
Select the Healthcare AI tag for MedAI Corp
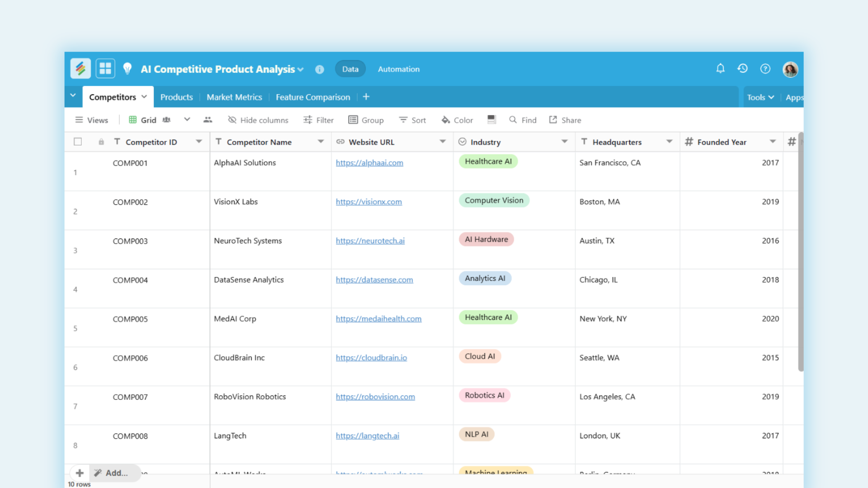tap(488, 317)
